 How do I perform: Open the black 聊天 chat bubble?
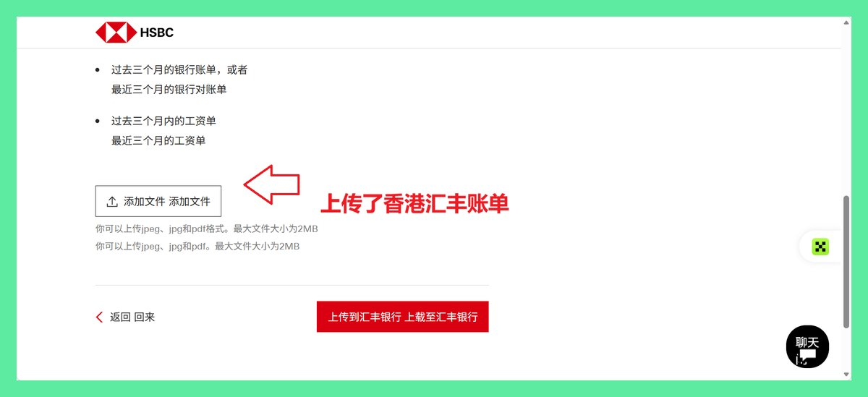coord(807,347)
